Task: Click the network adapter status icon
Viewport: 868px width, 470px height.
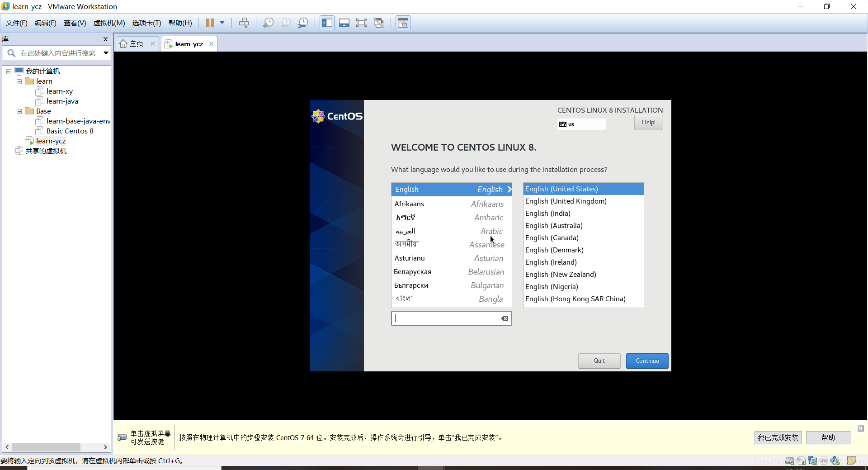Action: pos(812,461)
